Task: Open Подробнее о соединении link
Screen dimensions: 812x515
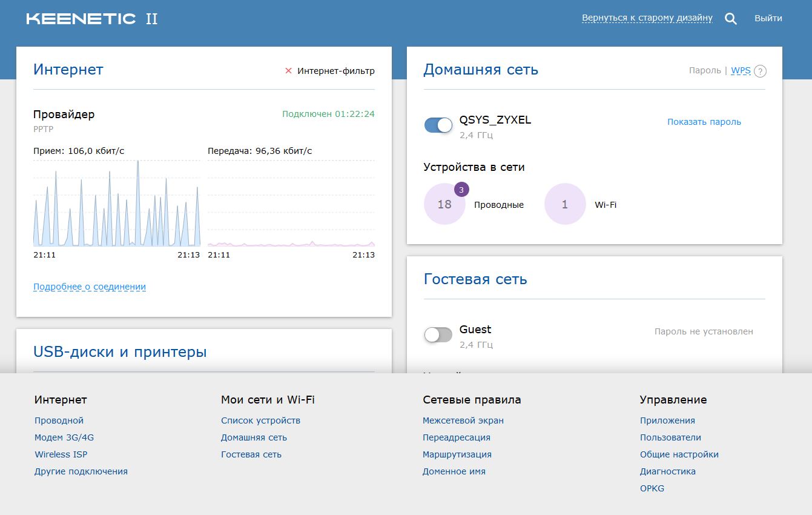Action: (90, 287)
